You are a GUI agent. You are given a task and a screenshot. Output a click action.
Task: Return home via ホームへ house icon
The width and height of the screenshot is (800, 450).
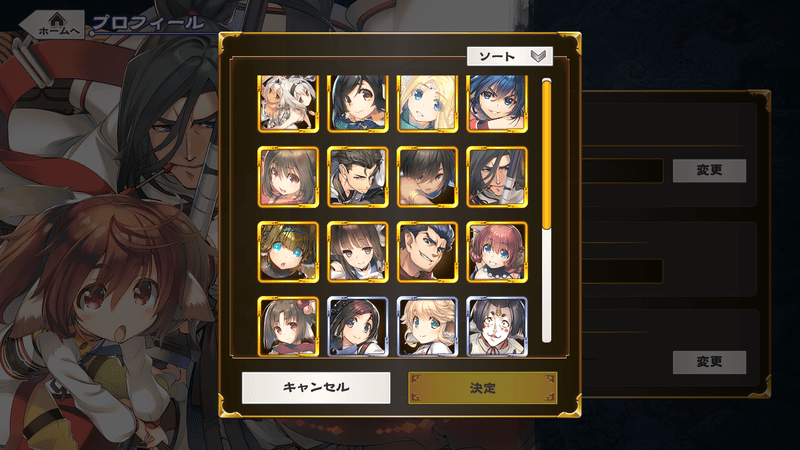tap(55, 24)
